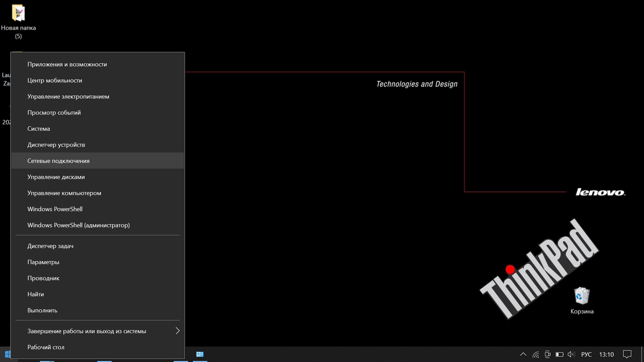Click the blue running app icon on the taskbar
The width and height of the screenshot is (644, 362).
[200, 354]
